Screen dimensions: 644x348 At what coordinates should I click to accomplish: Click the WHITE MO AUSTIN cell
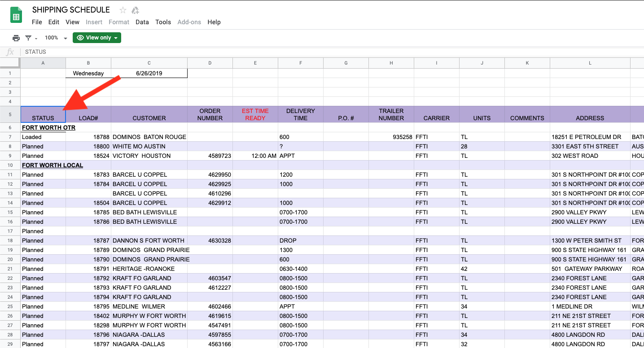(x=149, y=146)
